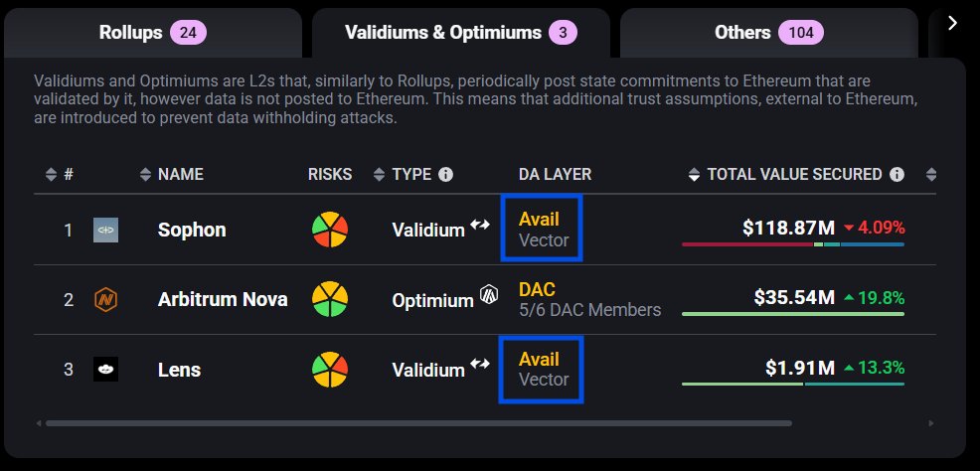The width and height of the screenshot is (980, 471).
Task: Click the Sophon project logo icon
Action: 105,230
